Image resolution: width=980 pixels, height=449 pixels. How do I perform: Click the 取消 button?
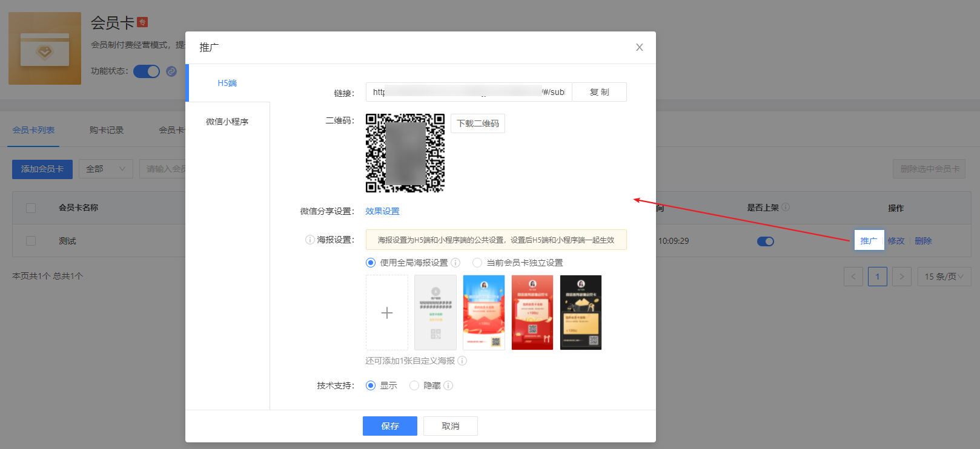[x=451, y=426]
